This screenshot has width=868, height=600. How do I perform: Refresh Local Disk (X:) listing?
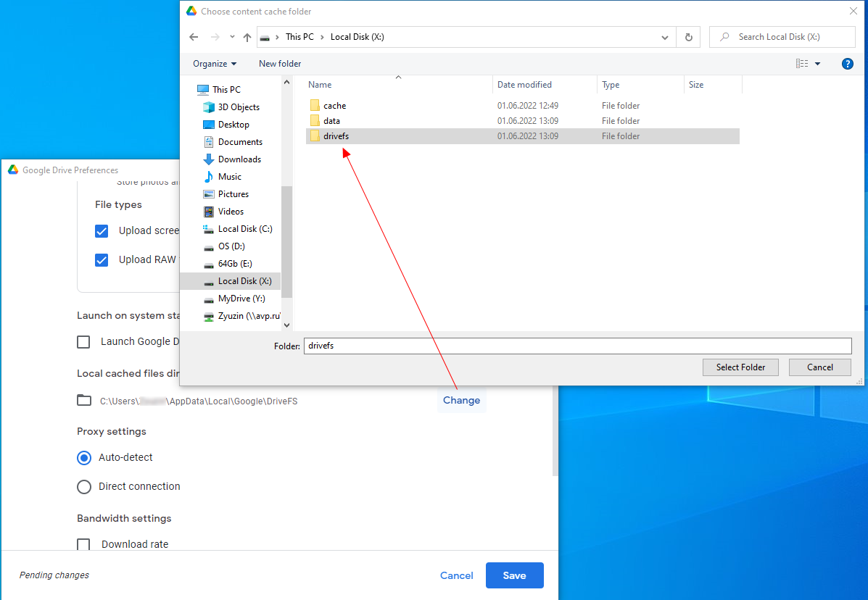[x=689, y=37]
